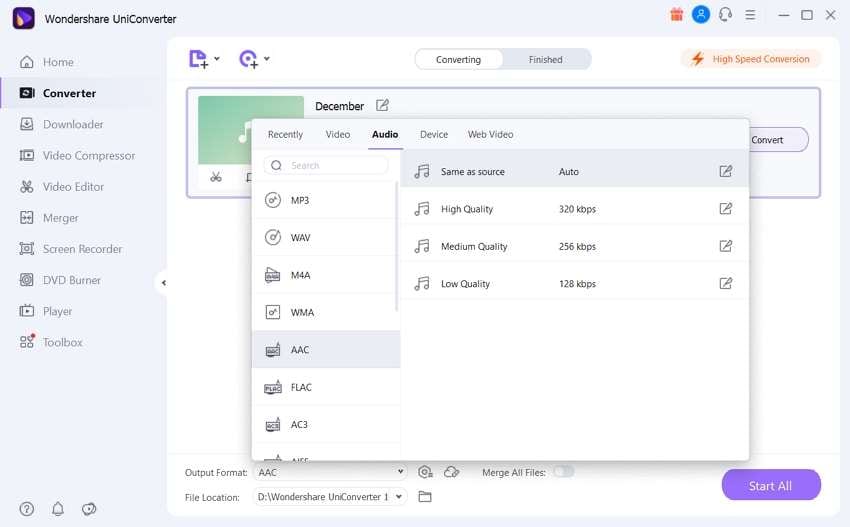Image resolution: width=850 pixels, height=527 pixels.
Task: Edit the Low Quality preset settings
Action: click(725, 284)
